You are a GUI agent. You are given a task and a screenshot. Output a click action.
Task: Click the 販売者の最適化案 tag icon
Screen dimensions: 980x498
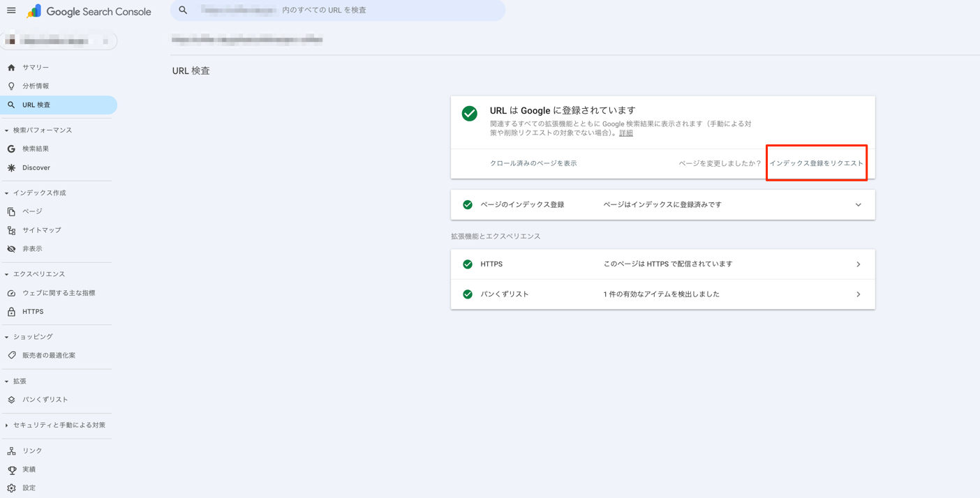coord(11,356)
